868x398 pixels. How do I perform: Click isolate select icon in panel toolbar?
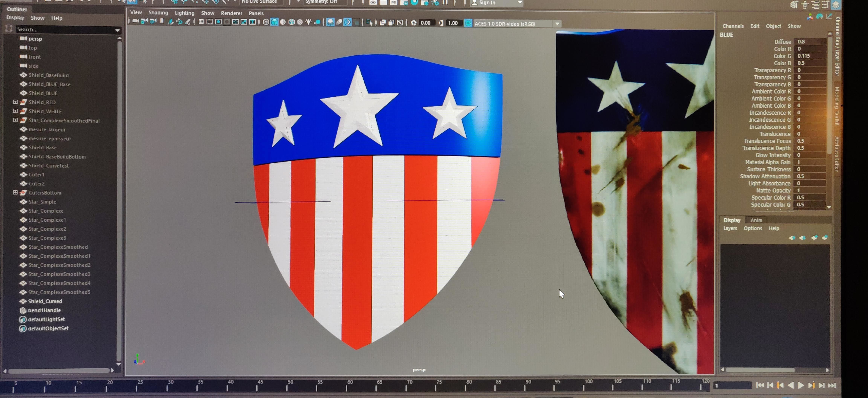369,23
